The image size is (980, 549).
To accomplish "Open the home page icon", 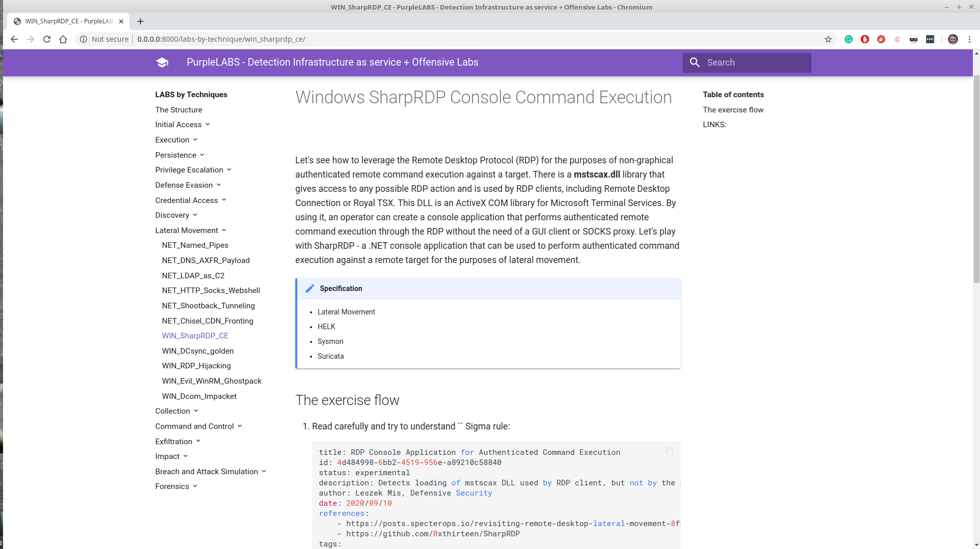I will click(63, 39).
